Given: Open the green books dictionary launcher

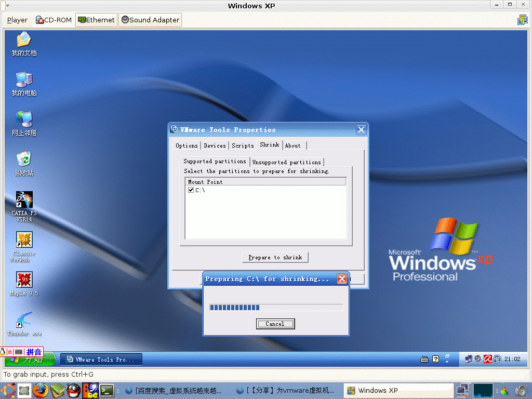Looking at the screenshot, I should pyautogui.click(x=57, y=390).
